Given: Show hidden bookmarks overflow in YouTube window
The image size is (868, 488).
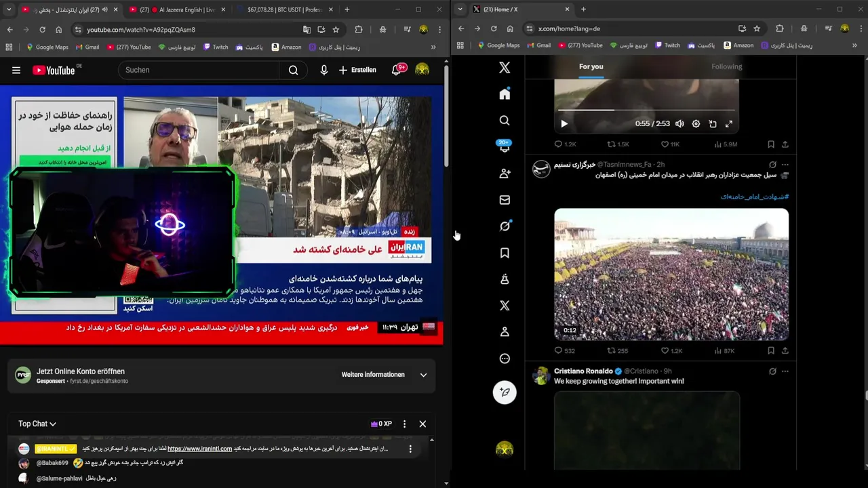Looking at the screenshot, I should 433,47.
